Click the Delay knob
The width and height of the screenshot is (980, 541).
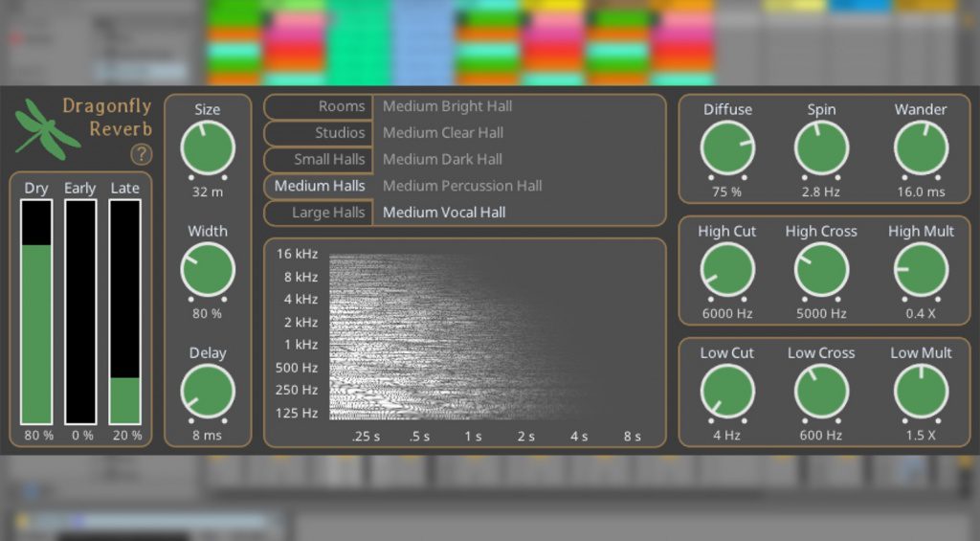tap(208, 393)
